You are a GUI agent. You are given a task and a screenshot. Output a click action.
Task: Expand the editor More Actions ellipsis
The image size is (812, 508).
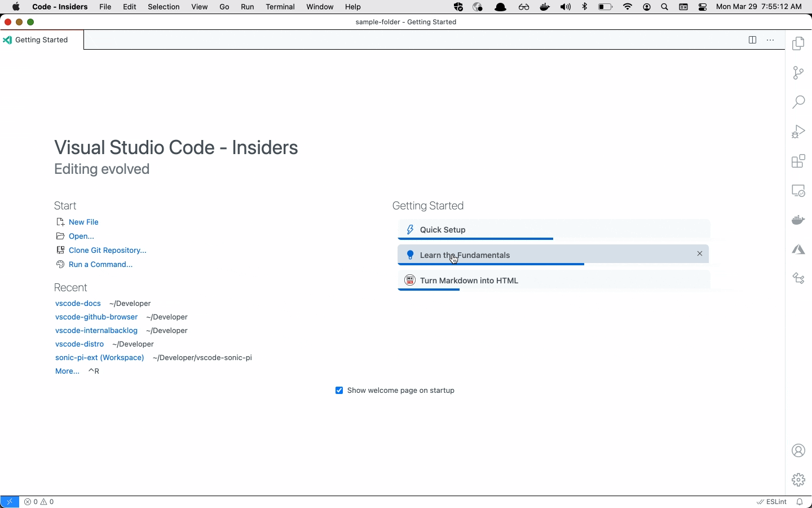(771, 40)
